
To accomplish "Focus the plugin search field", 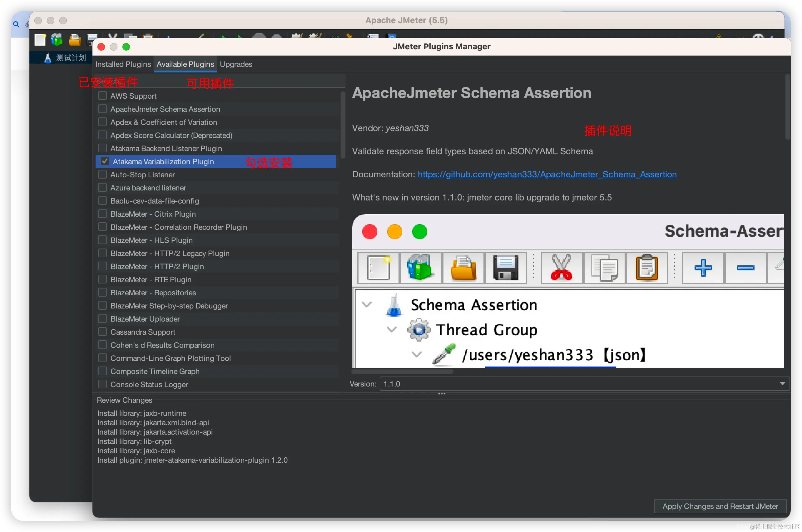I will click(219, 81).
